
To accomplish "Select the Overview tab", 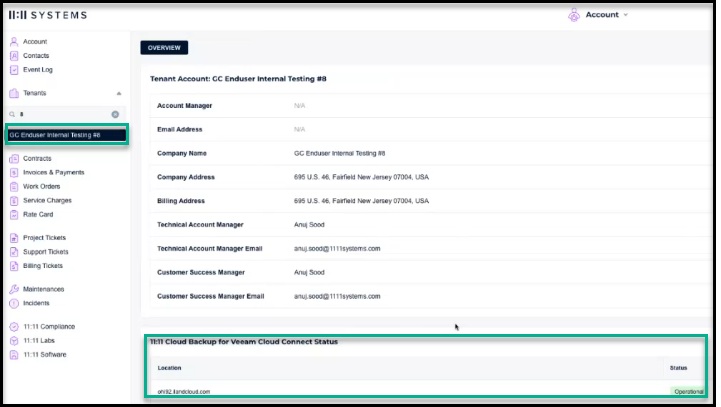I will click(164, 47).
